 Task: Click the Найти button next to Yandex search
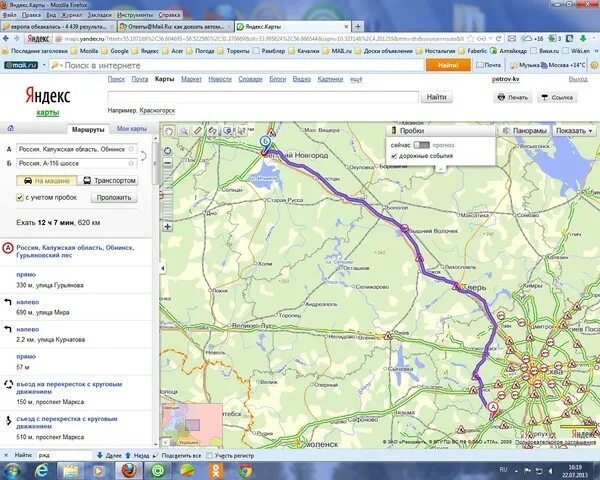point(437,97)
